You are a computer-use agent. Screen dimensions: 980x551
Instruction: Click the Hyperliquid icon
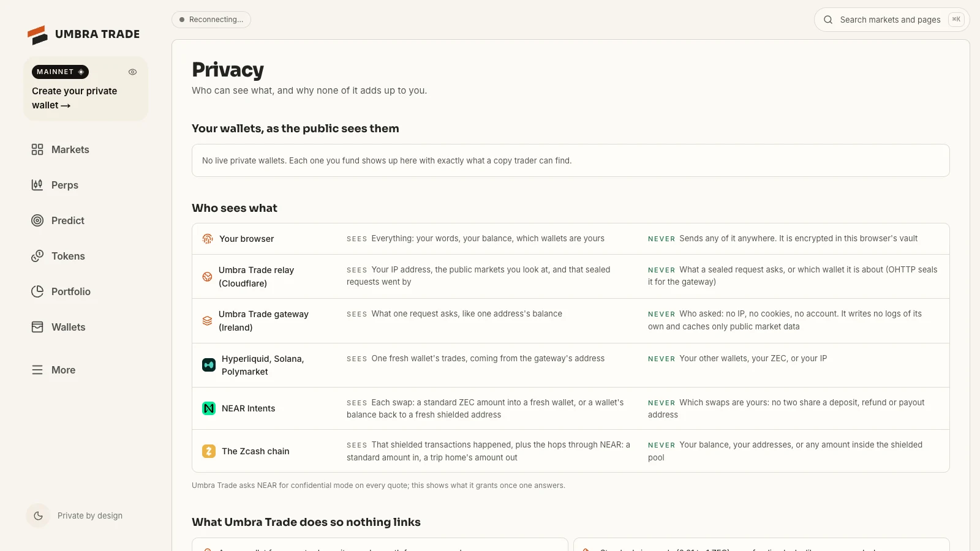(x=209, y=365)
